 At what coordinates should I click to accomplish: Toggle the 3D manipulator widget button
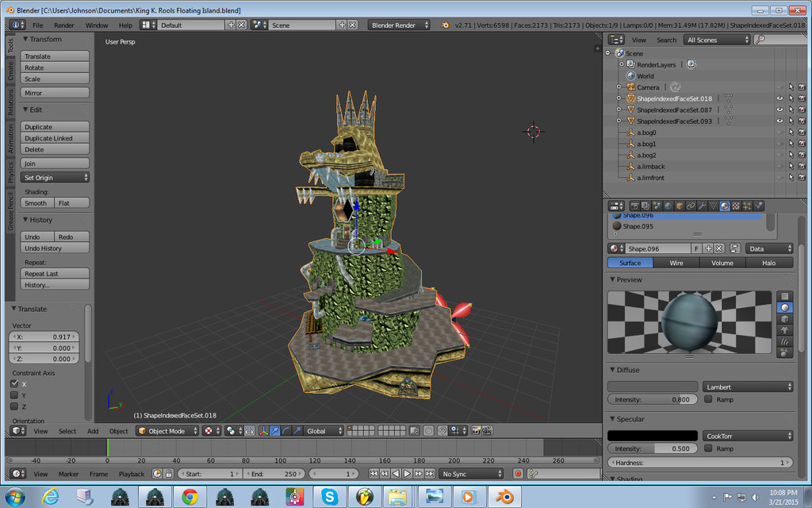coord(263,431)
